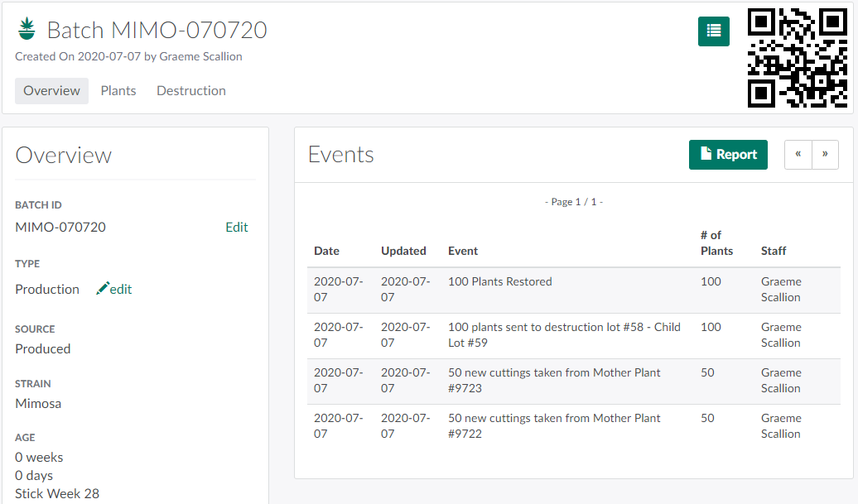Click the Staff column header
The image size is (858, 504).
point(774,251)
